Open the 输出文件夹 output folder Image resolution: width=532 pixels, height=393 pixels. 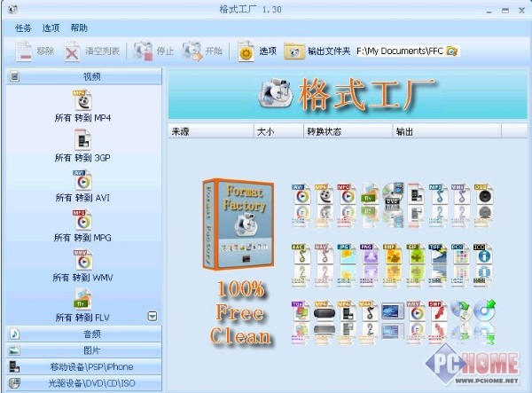coord(317,51)
